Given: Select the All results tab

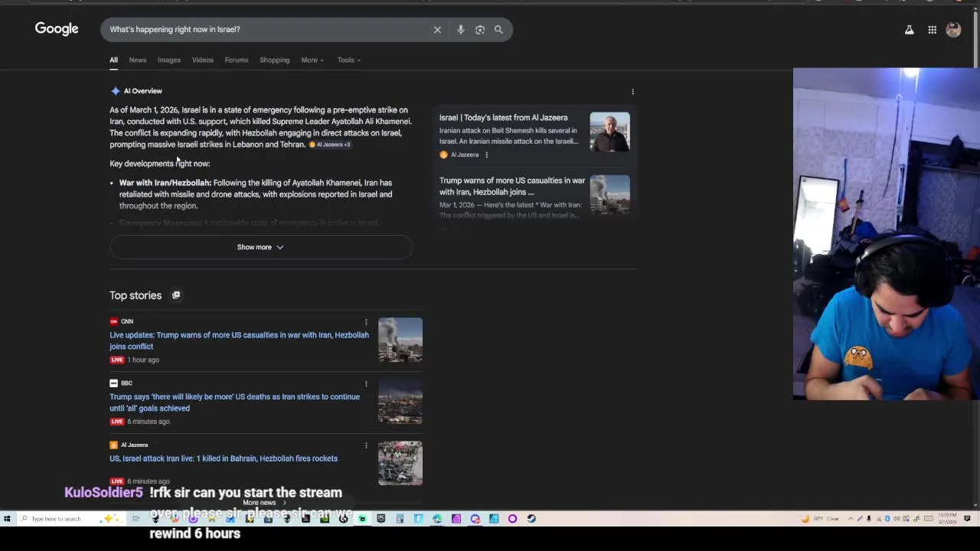Looking at the screenshot, I should (x=113, y=60).
